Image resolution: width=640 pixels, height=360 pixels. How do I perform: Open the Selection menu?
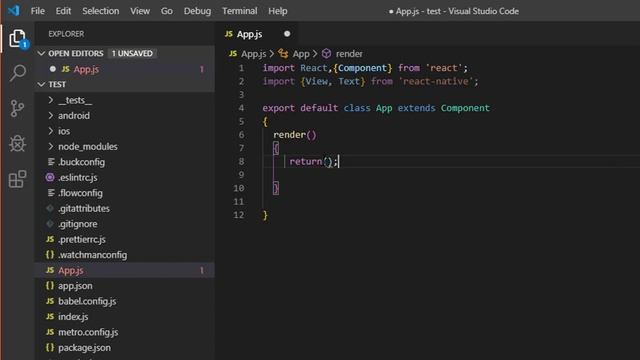pyautogui.click(x=100, y=11)
